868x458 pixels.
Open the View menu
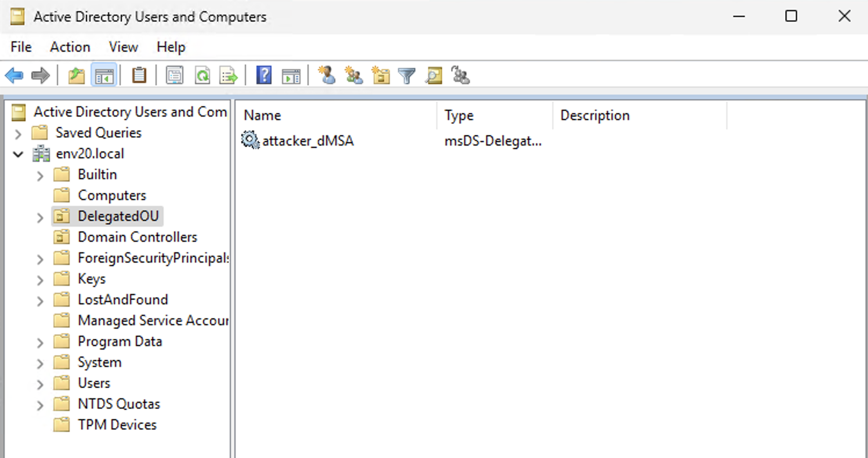pos(124,47)
